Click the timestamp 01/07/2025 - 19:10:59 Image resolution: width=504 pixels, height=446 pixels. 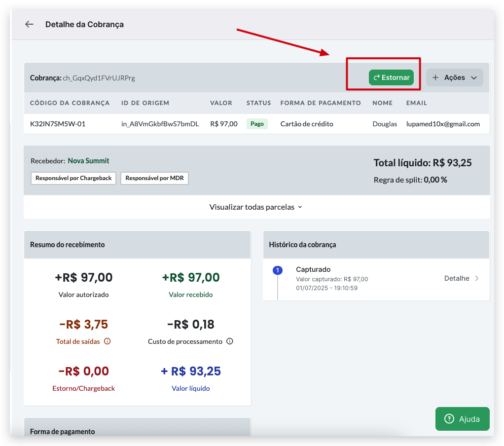(x=326, y=288)
